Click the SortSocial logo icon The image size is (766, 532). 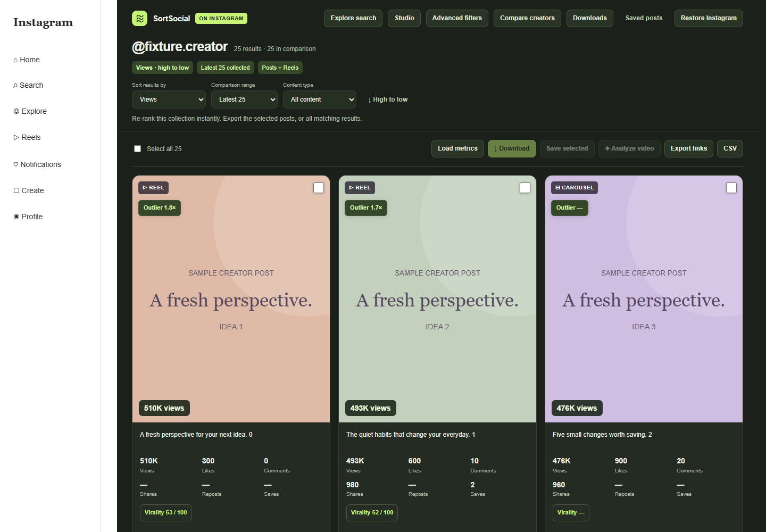[x=139, y=18]
